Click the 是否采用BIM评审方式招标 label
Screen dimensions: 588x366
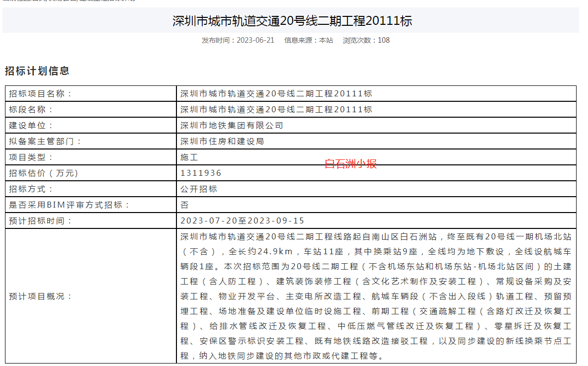tap(70, 205)
